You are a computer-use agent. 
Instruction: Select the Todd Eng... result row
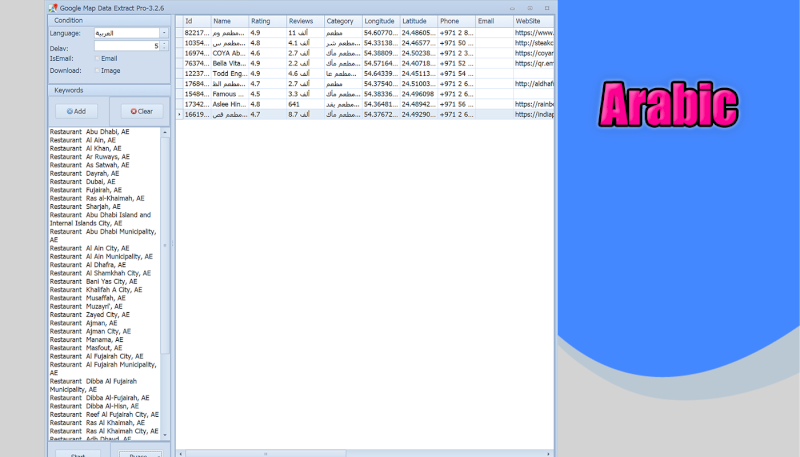pos(229,73)
